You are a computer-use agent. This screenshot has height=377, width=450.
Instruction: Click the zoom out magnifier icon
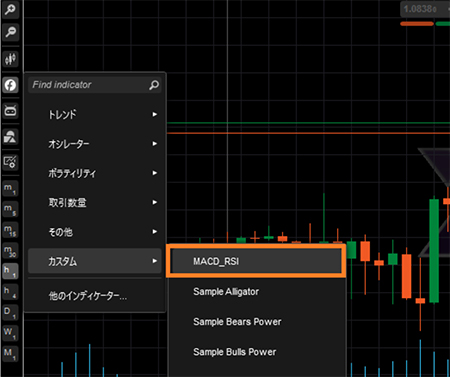point(10,32)
